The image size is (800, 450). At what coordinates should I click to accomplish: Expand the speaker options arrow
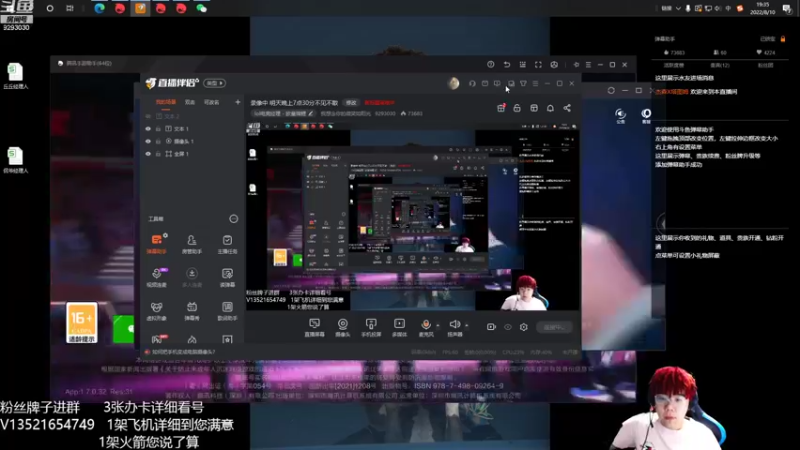pos(466,325)
